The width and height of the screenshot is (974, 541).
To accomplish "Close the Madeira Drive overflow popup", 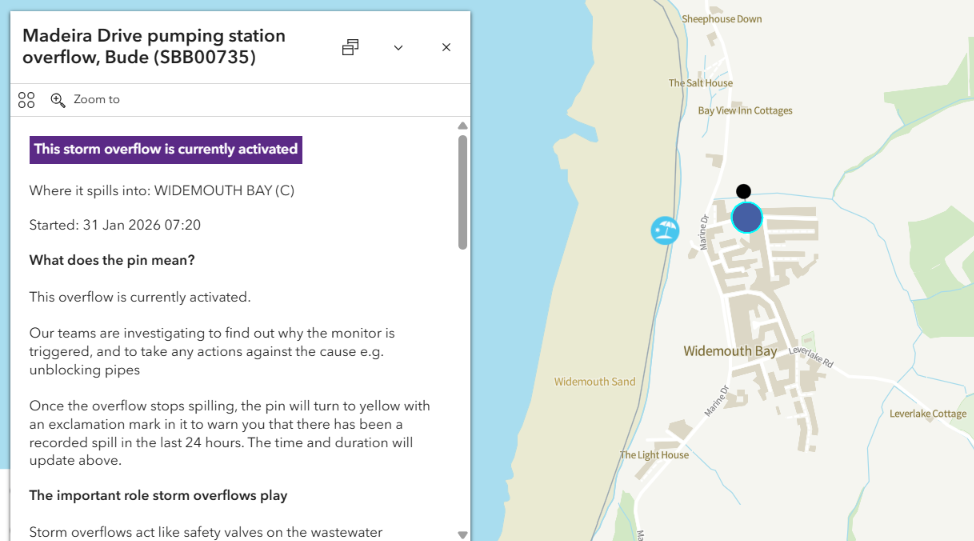I will point(446,47).
